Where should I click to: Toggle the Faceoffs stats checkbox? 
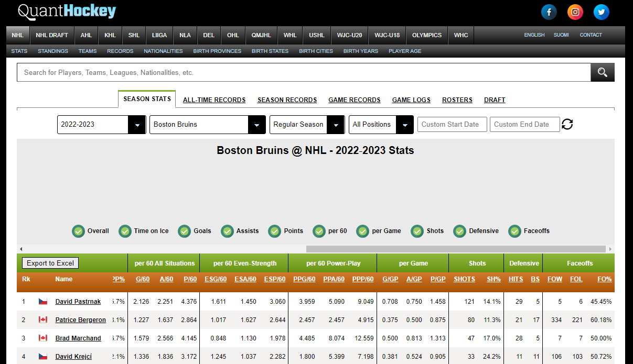pyautogui.click(x=514, y=231)
